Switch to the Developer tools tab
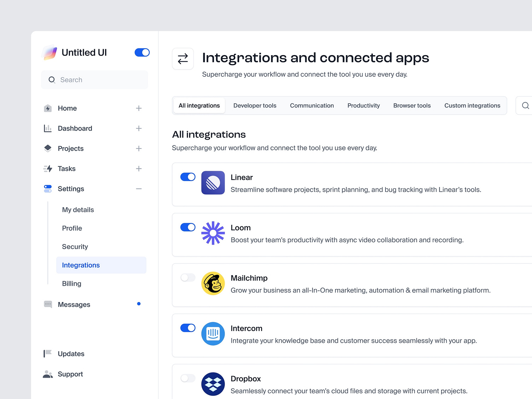The image size is (532, 399). (x=255, y=105)
